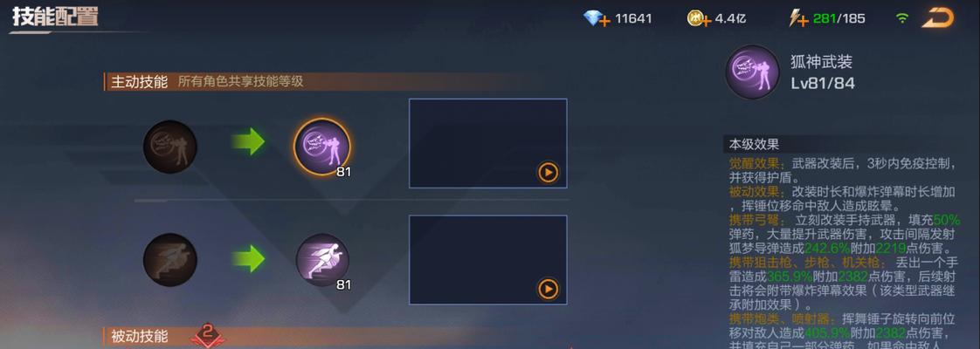Open the second skill preview thumbnail
Image resolution: width=980 pixels, height=349 pixels.
tap(488, 260)
